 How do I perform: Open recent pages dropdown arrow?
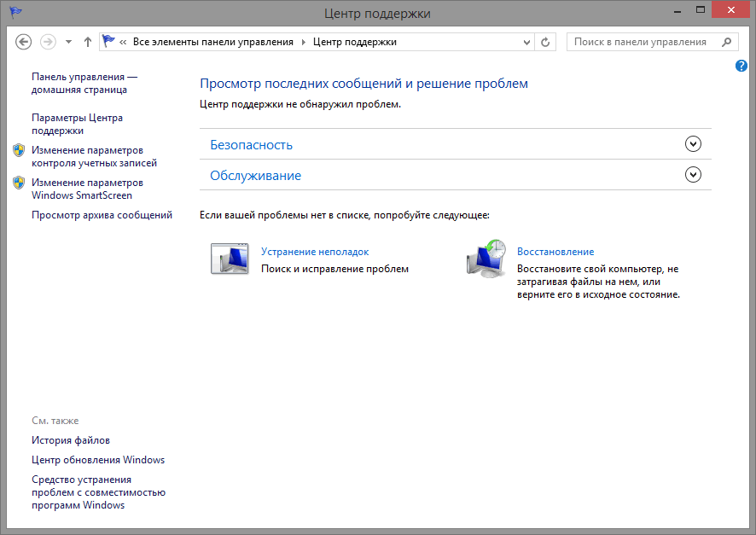tap(68, 42)
